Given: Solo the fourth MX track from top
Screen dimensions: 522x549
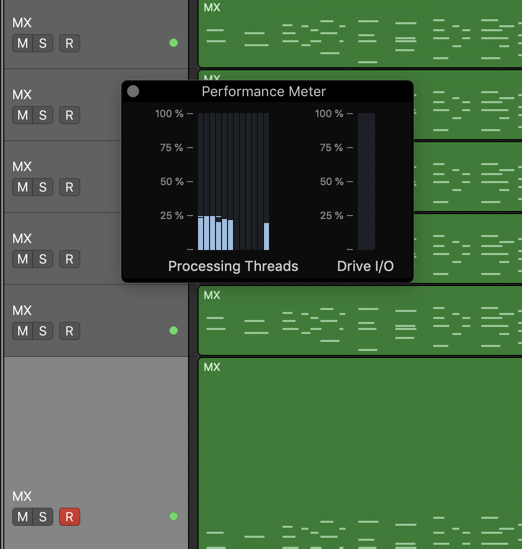Looking at the screenshot, I should tap(43, 259).
